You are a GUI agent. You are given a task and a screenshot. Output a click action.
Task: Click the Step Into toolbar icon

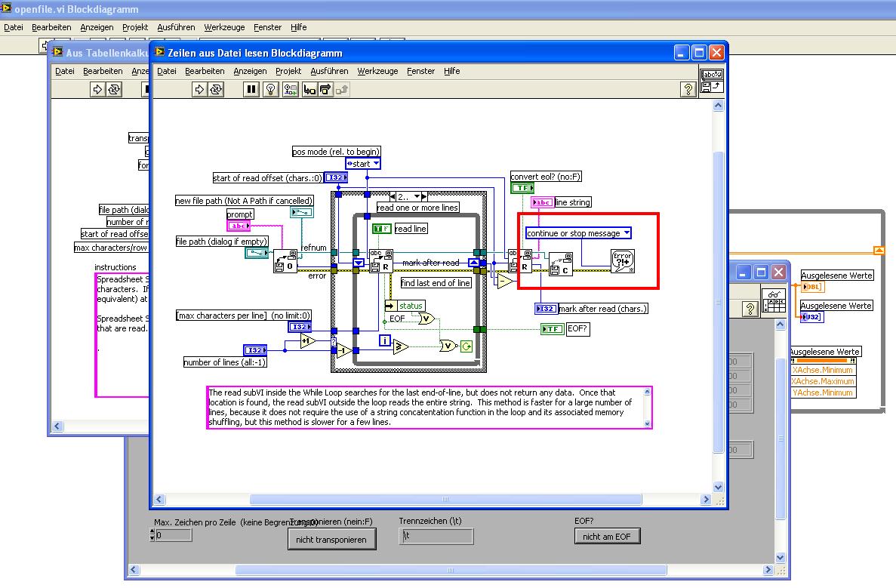tap(309, 89)
